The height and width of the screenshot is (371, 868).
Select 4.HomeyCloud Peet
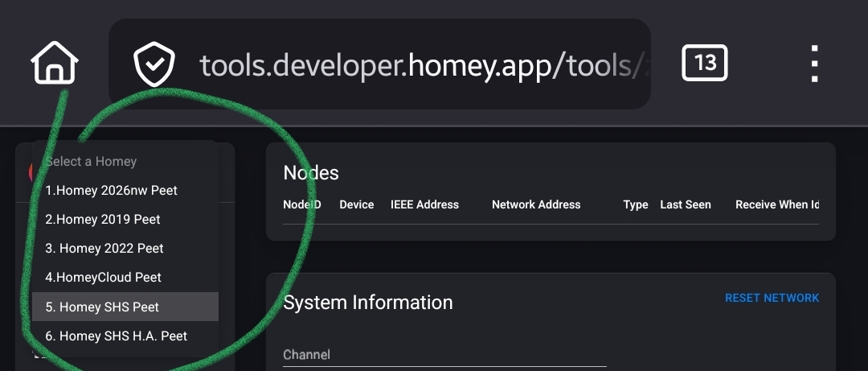125,277
